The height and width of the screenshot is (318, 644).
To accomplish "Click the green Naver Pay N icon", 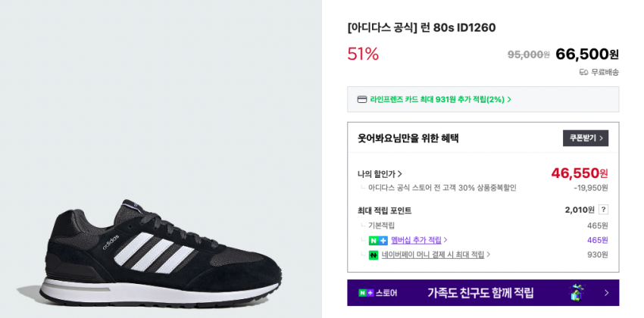I will pyautogui.click(x=374, y=255).
